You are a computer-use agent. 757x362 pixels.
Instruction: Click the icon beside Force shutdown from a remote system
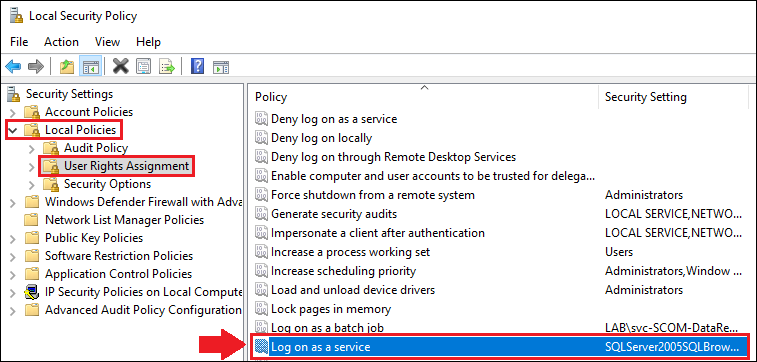click(x=261, y=195)
